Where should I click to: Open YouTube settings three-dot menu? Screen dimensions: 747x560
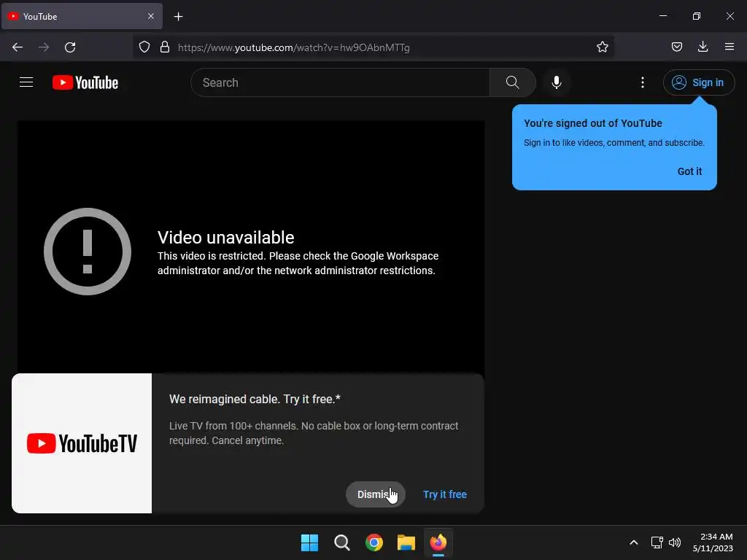643,82
